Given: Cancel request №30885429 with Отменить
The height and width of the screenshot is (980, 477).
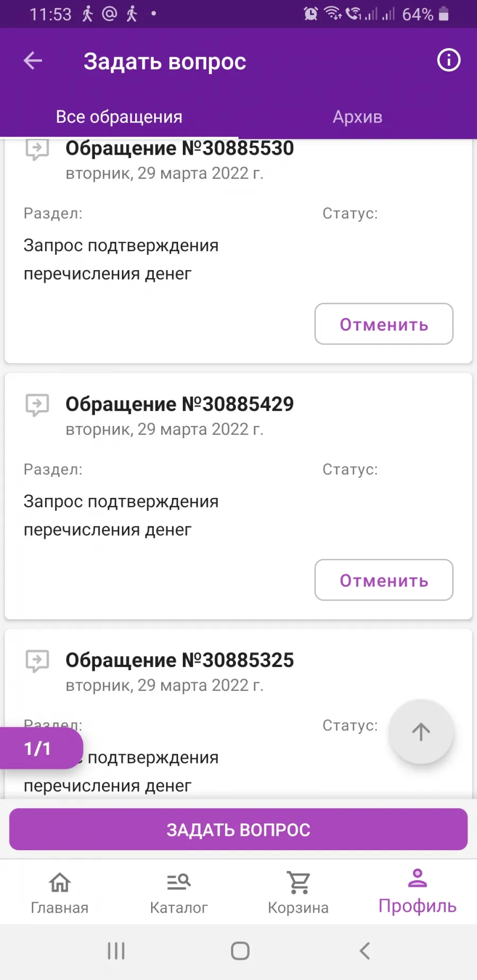Looking at the screenshot, I should click(384, 580).
